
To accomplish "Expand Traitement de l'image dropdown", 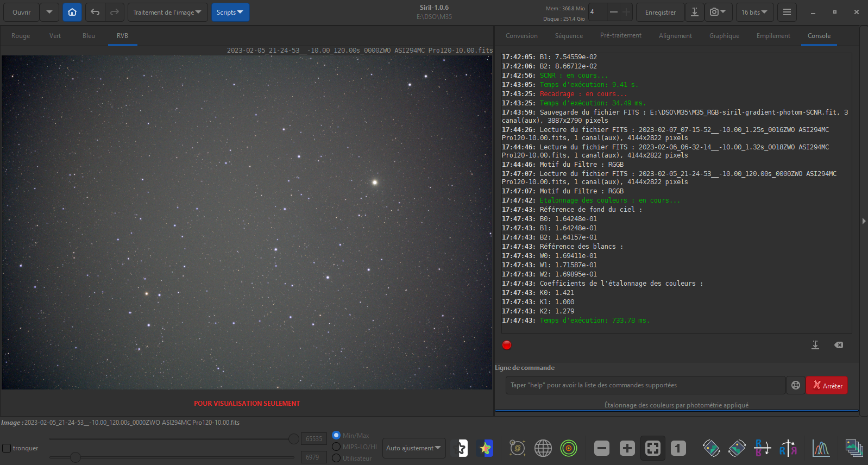I will click(167, 12).
